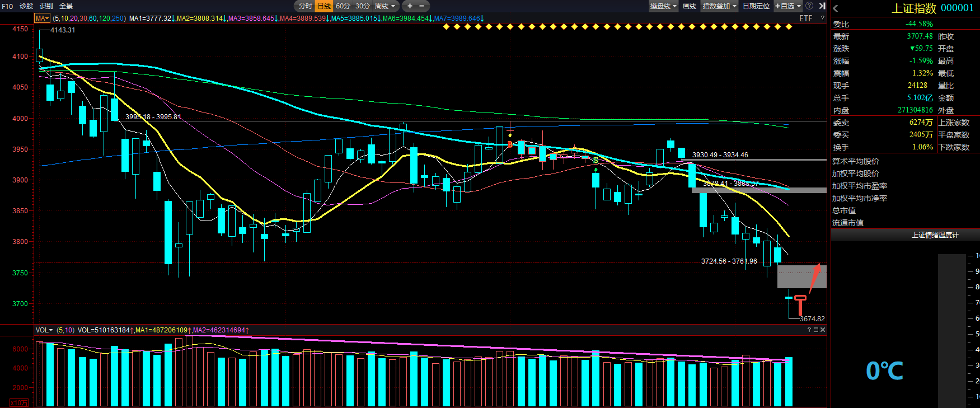
Task: Click the 3724.56 - 3761.96 gap label
Action: (x=729, y=261)
